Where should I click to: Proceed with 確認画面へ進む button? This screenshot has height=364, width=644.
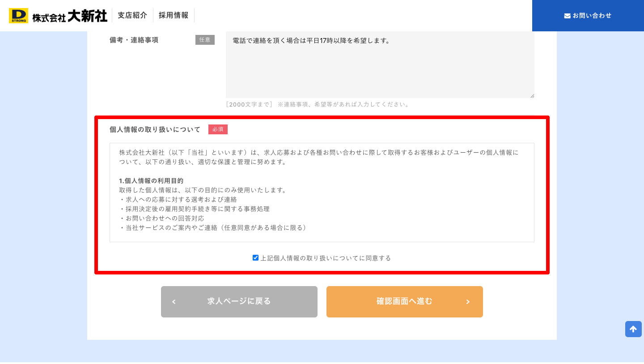pyautogui.click(x=405, y=302)
